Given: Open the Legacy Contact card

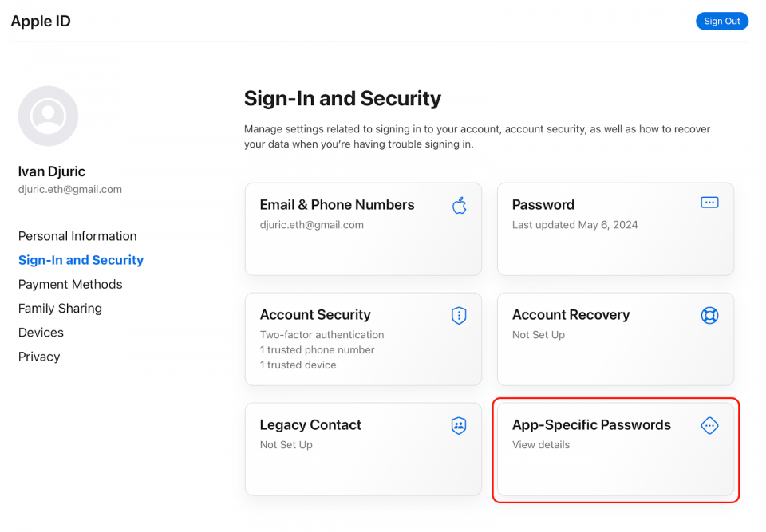Looking at the screenshot, I should (363, 449).
